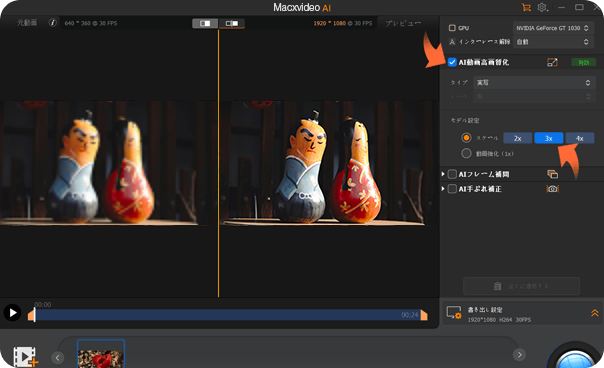
Task: Expand the AIフレーム補間 section arrow
Action: pyautogui.click(x=443, y=174)
